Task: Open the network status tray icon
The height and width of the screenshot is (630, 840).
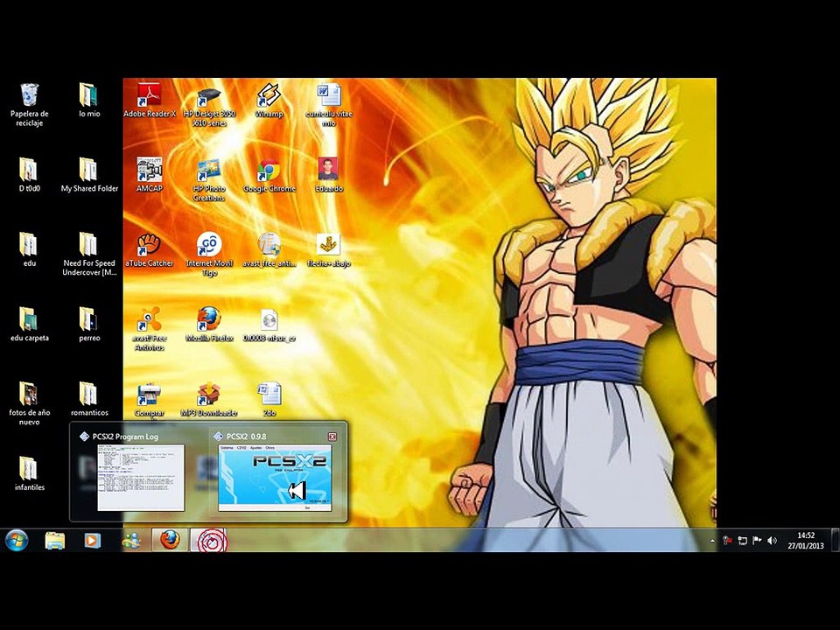Action: (742, 541)
